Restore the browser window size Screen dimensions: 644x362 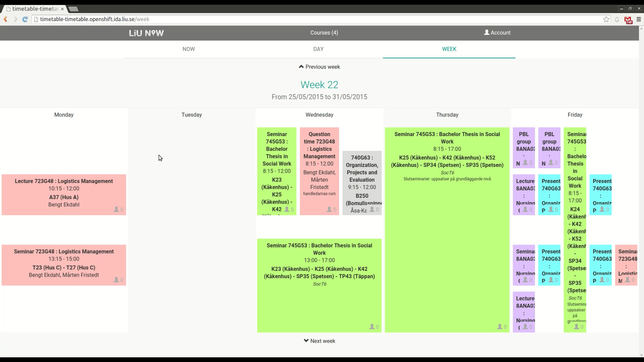coord(630,9)
